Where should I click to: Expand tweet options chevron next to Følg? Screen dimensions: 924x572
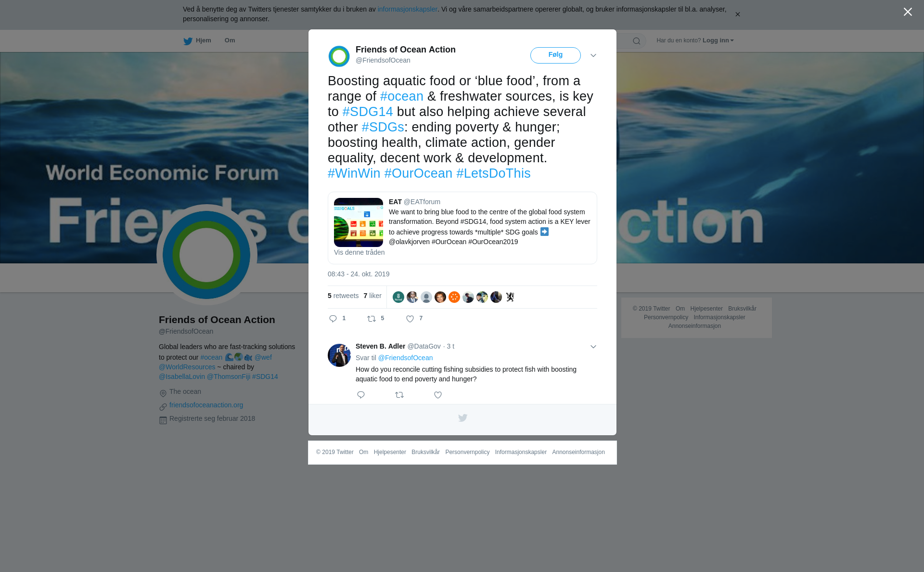593,55
